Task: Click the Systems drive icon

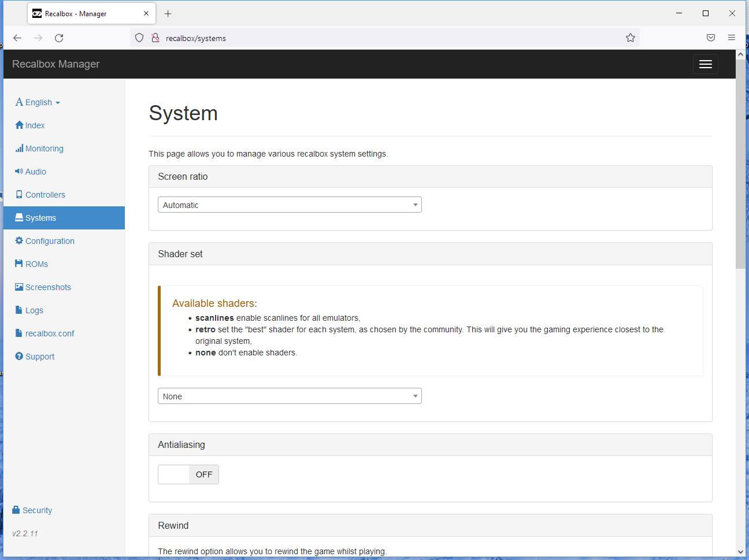Action: tap(19, 218)
